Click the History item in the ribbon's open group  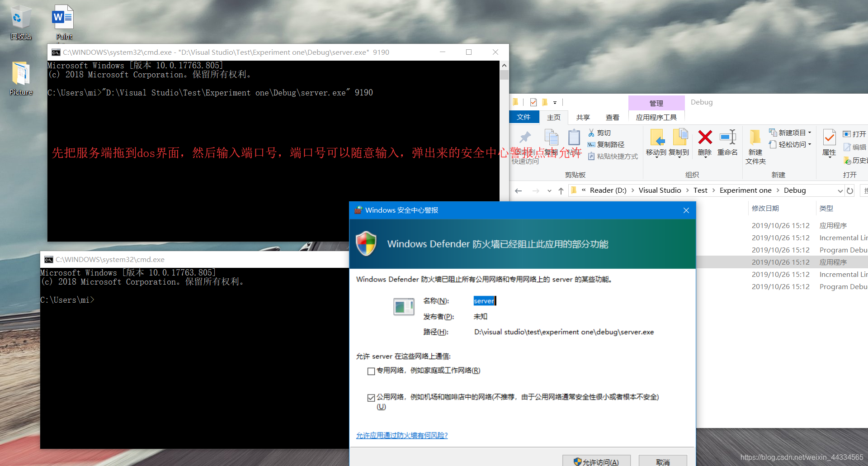tap(855, 160)
